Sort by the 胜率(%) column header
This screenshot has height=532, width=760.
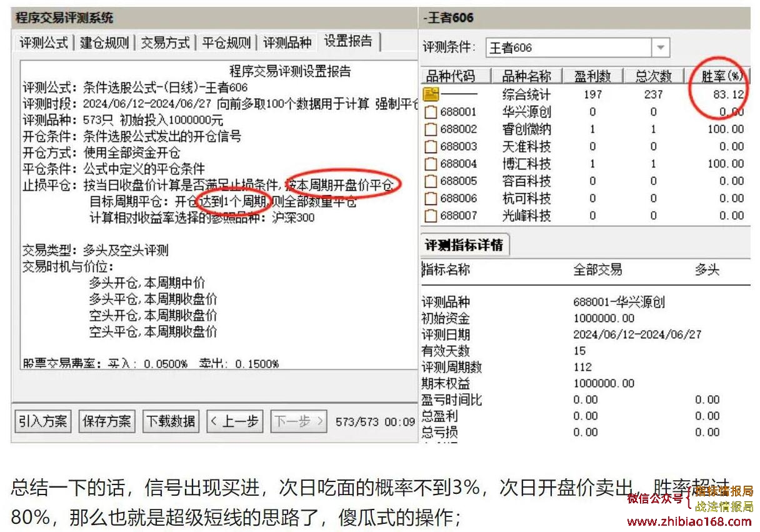(x=717, y=76)
